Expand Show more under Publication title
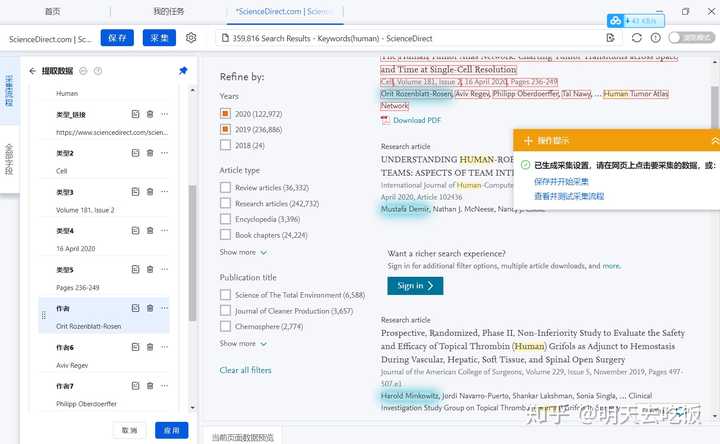The image size is (720, 444). pyautogui.click(x=243, y=343)
